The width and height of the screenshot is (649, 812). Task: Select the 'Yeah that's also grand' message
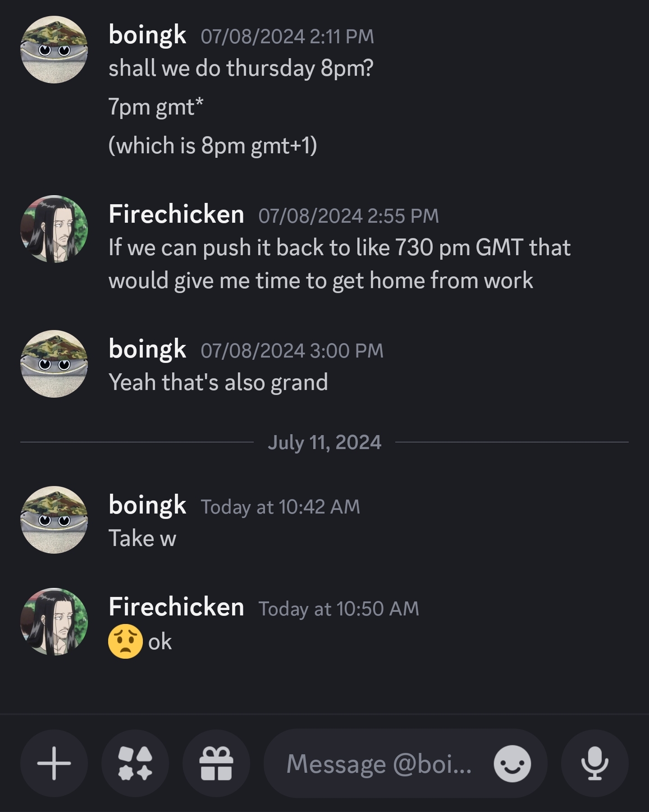[x=218, y=382]
